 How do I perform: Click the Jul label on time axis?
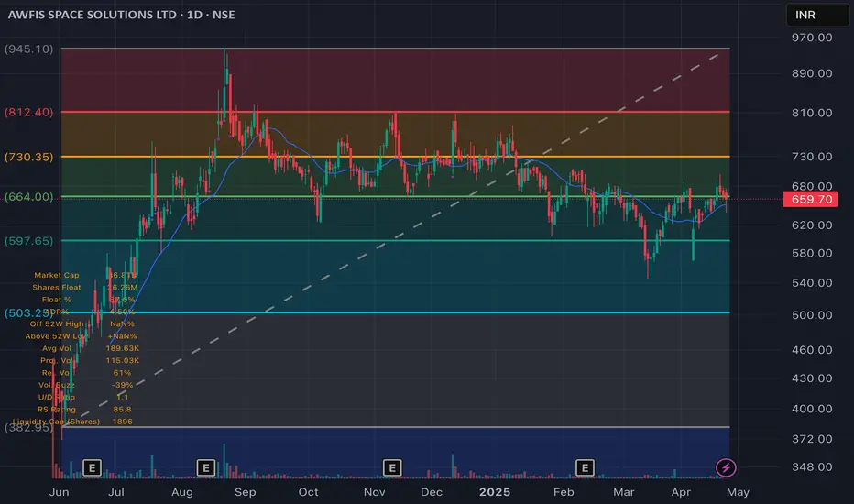[116, 492]
